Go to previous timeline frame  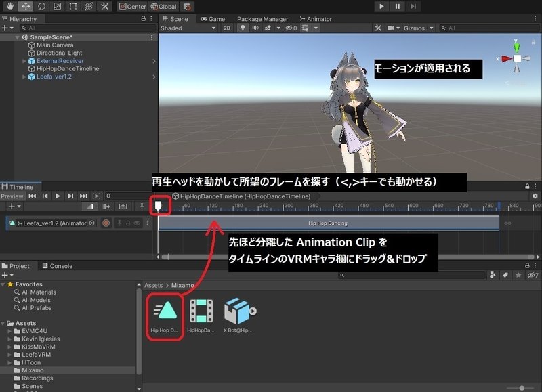(45, 196)
